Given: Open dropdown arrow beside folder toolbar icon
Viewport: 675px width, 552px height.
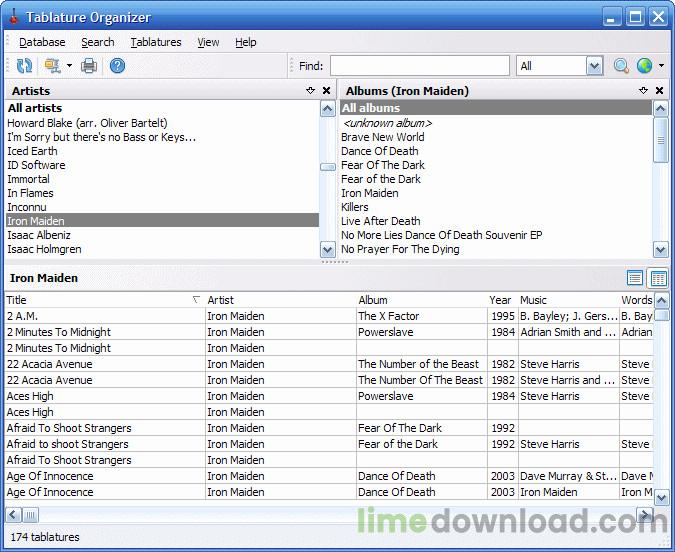Looking at the screenshot, I should coord(69,66).
